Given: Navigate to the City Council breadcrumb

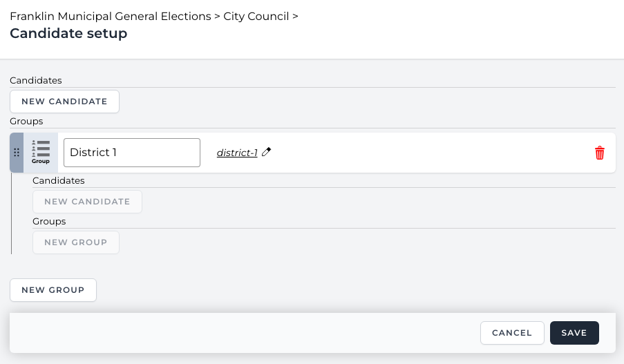Looking at the screenshot, I should tap(256, 16).
